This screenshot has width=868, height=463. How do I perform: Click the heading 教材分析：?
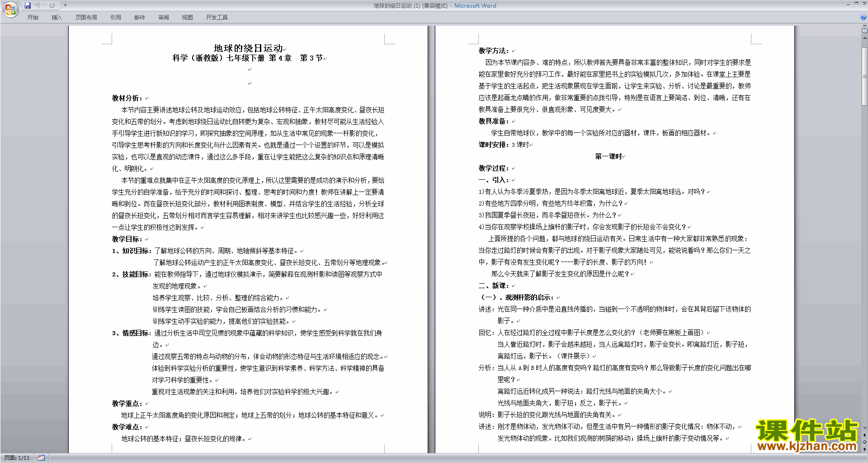[127, 98]
